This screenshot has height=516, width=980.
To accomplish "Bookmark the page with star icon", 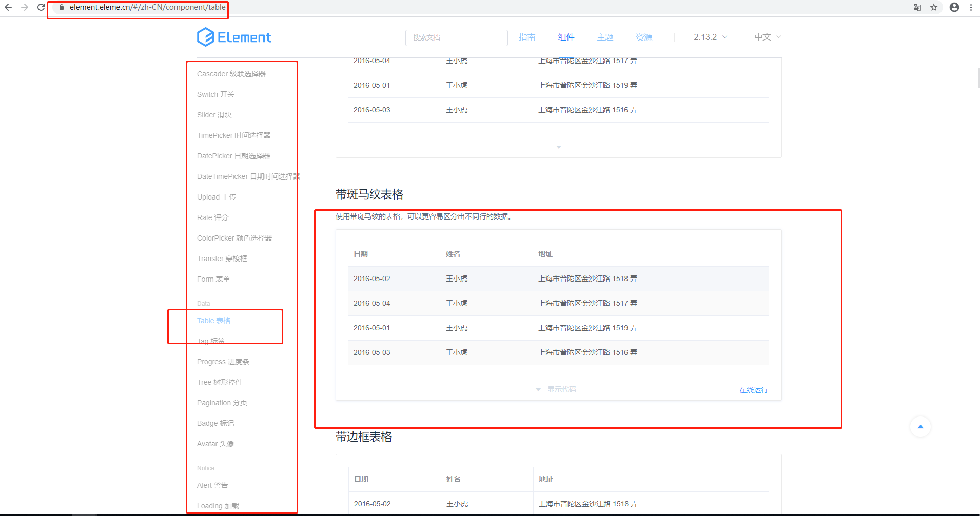I will (x=934, y=7).
